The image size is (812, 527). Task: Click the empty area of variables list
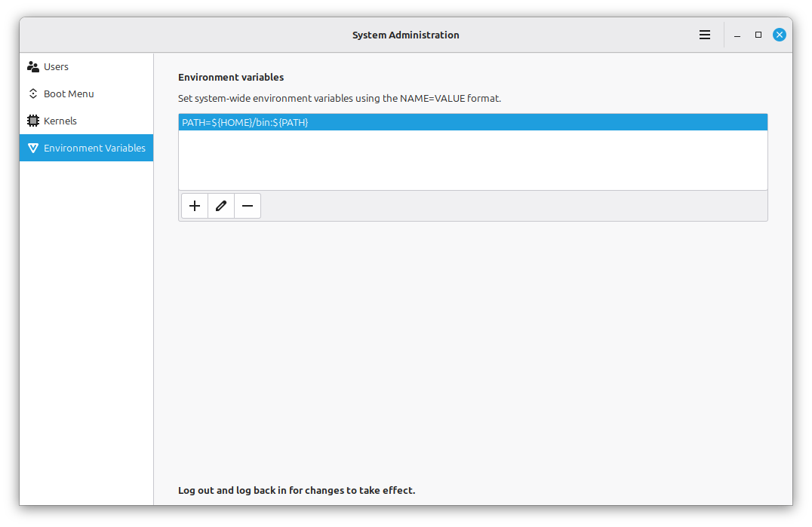473,161
